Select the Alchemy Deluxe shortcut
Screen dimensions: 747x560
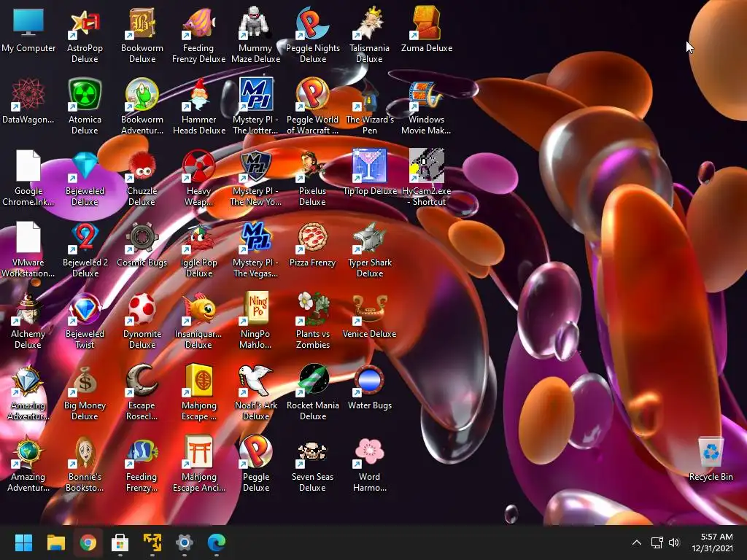click(28, 308)
